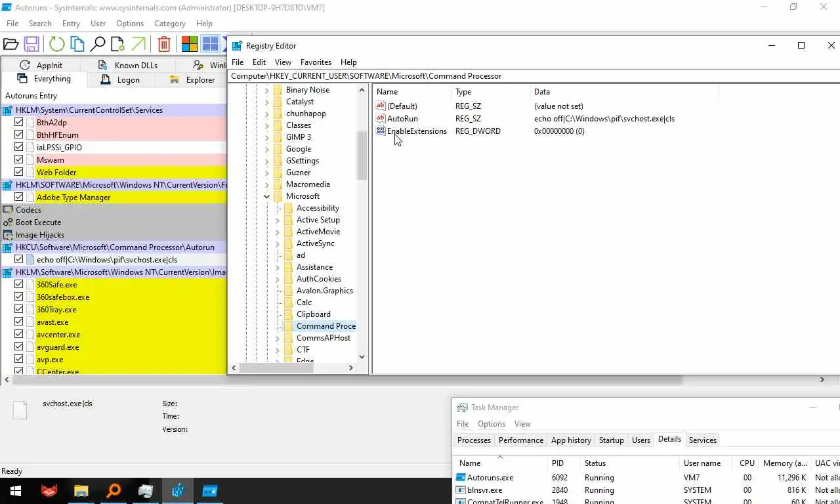Viewport: 840px width, 504px height.
Task: Click the AutoRun value string icon in Registry Editor
Action: (x=381, y=119)
